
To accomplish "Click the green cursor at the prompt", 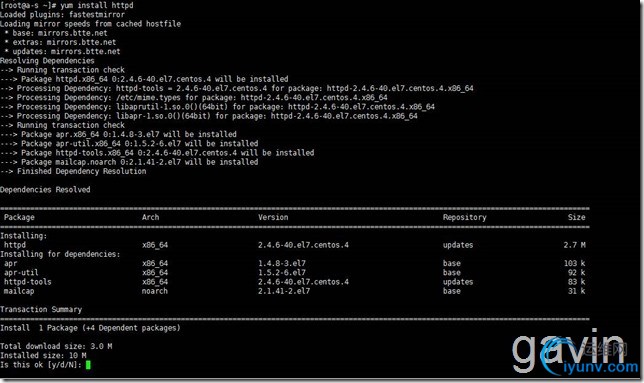I will 88,365.
